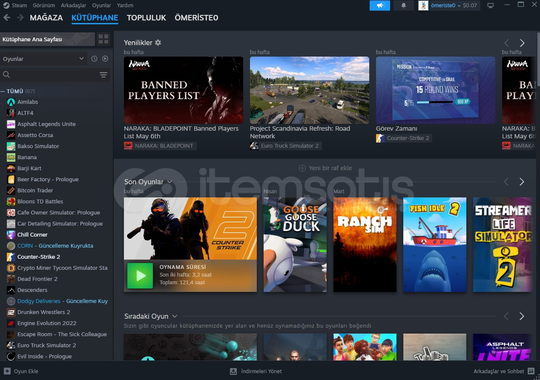Click the Bloons TD Battles icon
Image resolution: width=540 pixels, height=380 pixels.
click(11, 202)
